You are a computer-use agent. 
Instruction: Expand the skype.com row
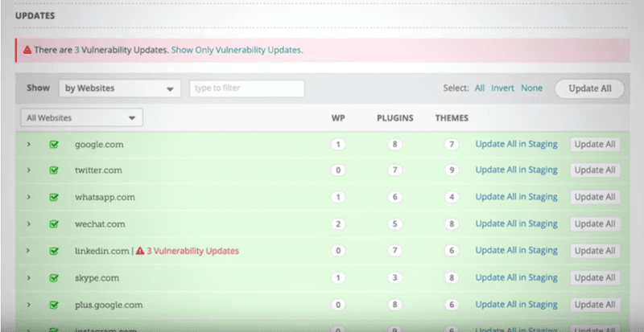coord(29,278)
